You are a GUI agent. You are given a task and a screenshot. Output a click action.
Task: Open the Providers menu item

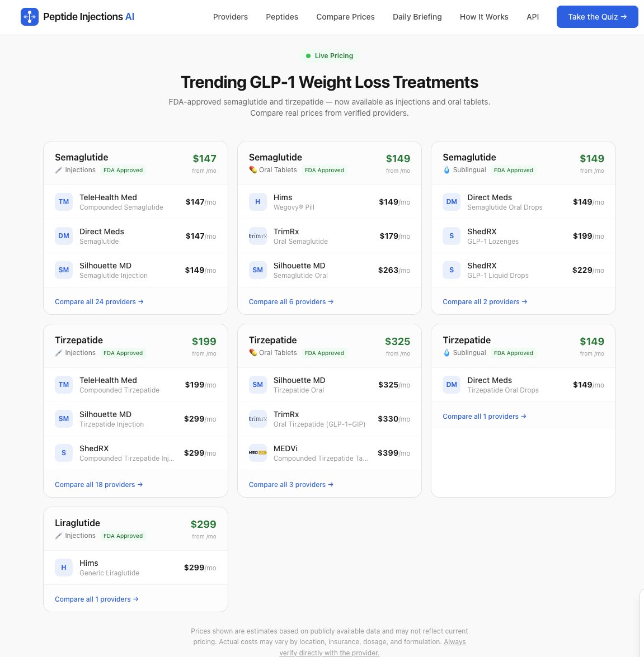(230, 17)
